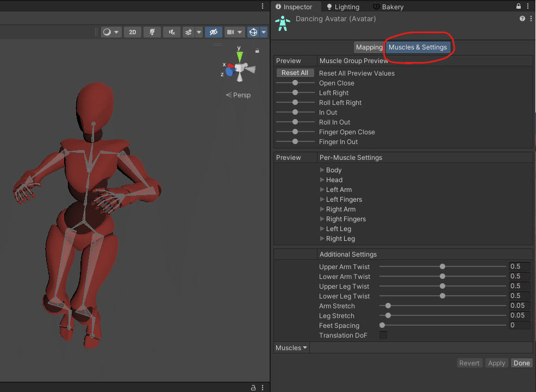
Task: Select the scene audio mute icon
Action: pyautogui.click(x=171, y=32)
